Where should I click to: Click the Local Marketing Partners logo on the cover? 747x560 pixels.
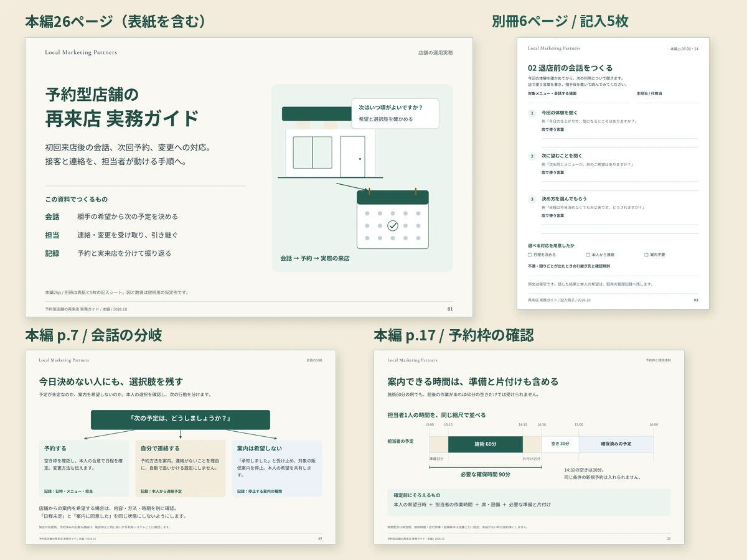[81, 52]
